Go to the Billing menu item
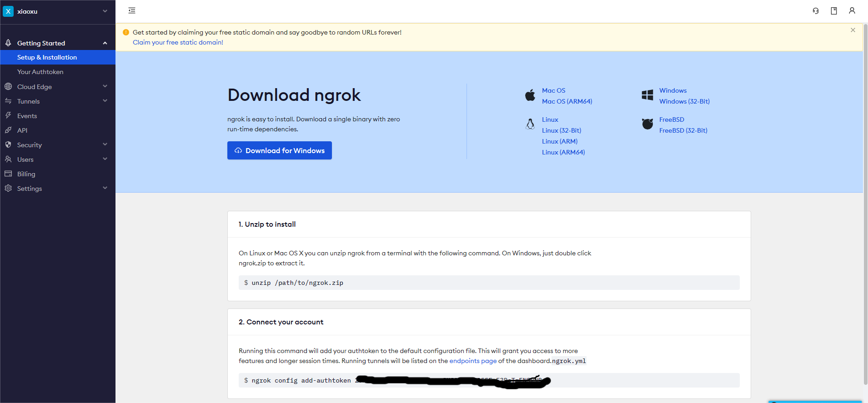Viewport: 868px width, 403px height. pyautogui.click(x=26, y=174)
